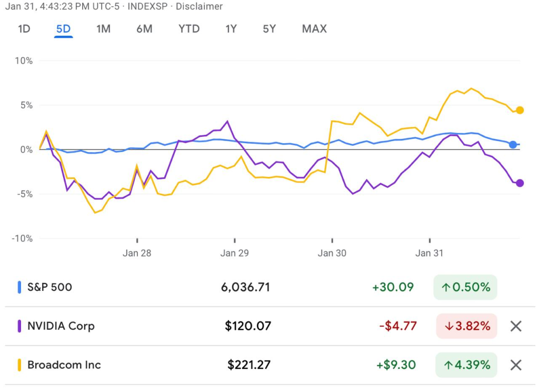Show the YTD chart range
Viewport: 539px width, 392px height.
point(189,29)
